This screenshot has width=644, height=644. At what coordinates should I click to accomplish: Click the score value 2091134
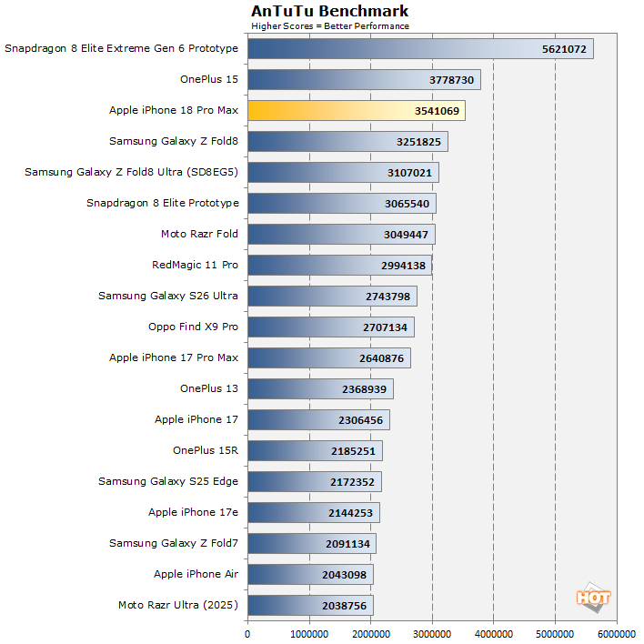click(x=347, y=544)
